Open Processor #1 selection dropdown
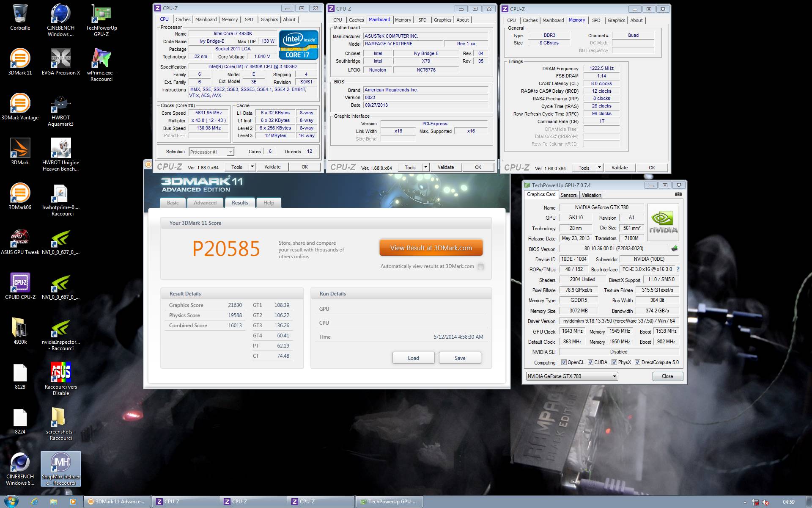 [x=211, y=152]
